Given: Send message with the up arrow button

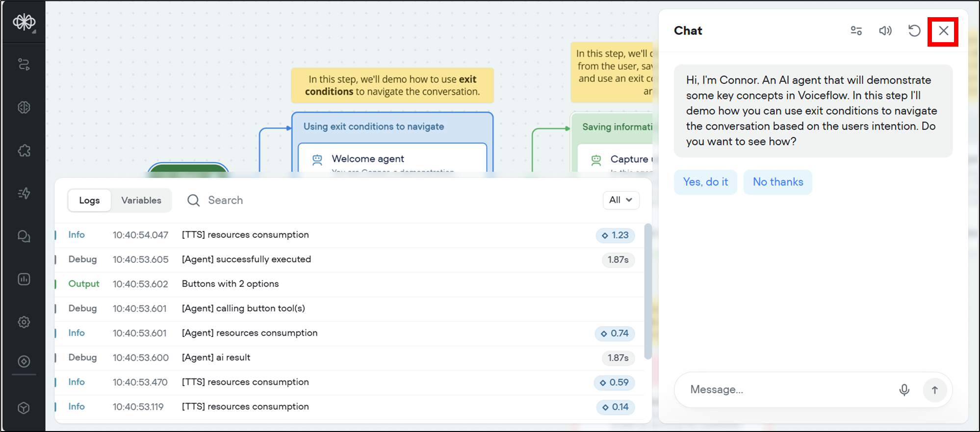Looking at the screenshot, I should (934, 390).
